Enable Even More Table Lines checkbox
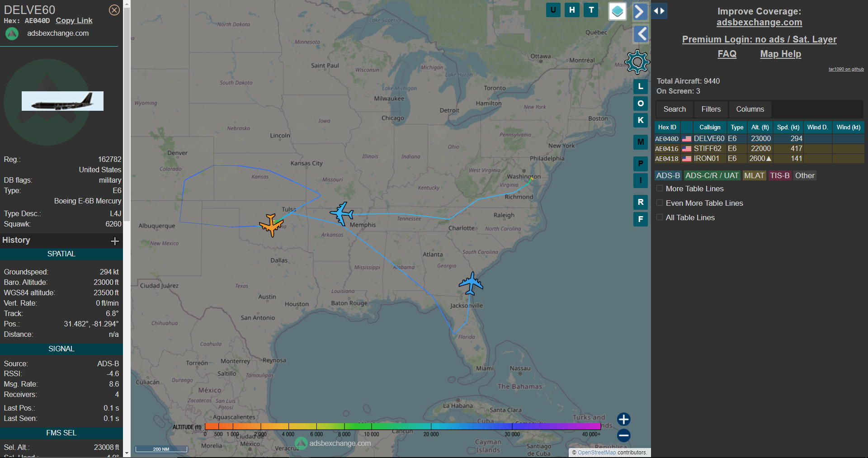868x458 pixels. 660,203
